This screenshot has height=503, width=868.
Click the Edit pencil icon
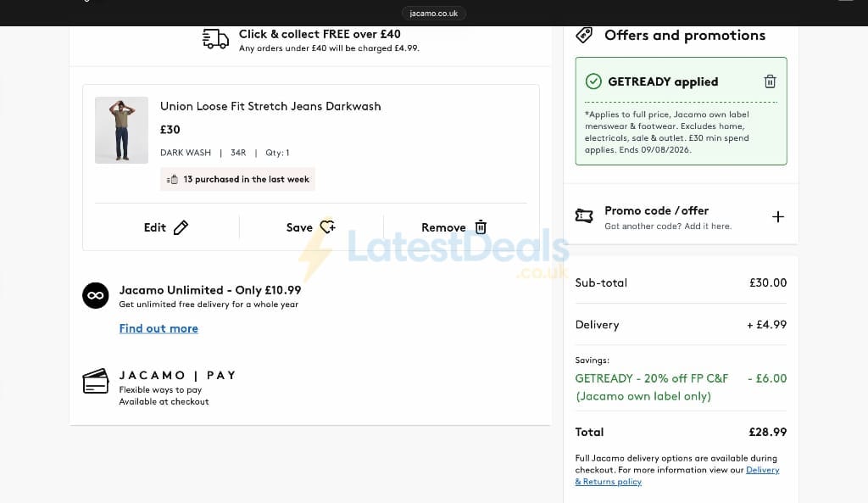pos(181,227)
